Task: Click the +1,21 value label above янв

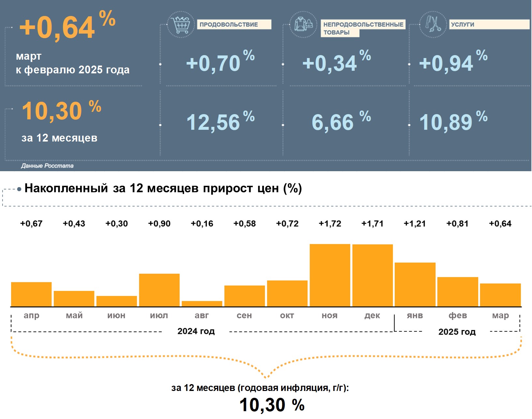Action: click(x=415, y=224)
